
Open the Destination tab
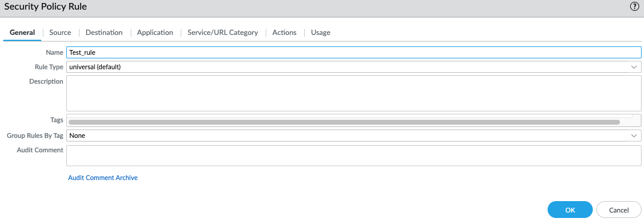[x=104, y=33]
